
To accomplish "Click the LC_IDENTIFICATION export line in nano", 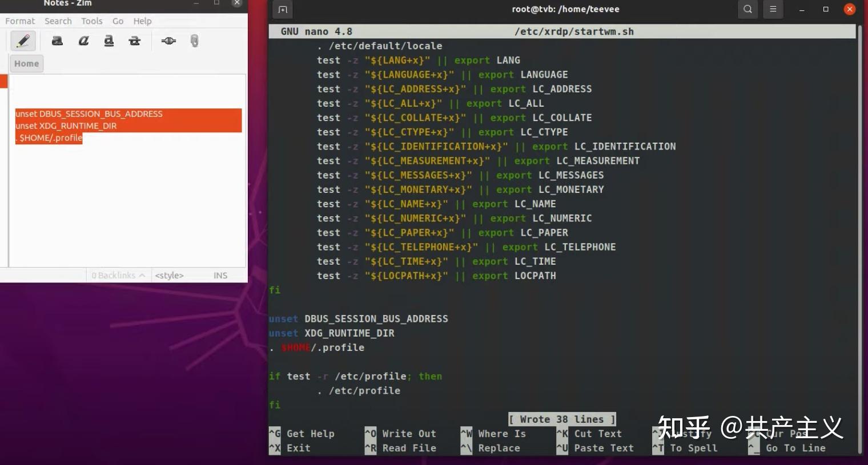I will 496,147.
